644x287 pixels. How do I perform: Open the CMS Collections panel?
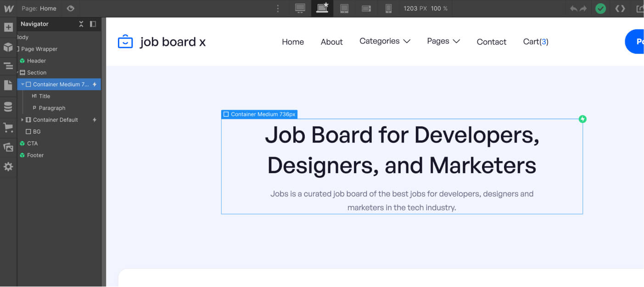(8, 107)
